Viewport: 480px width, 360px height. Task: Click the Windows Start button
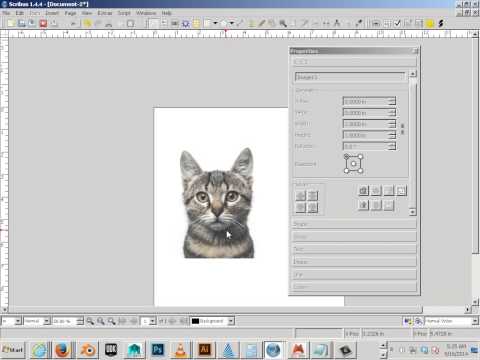click(x=13, y=350)
